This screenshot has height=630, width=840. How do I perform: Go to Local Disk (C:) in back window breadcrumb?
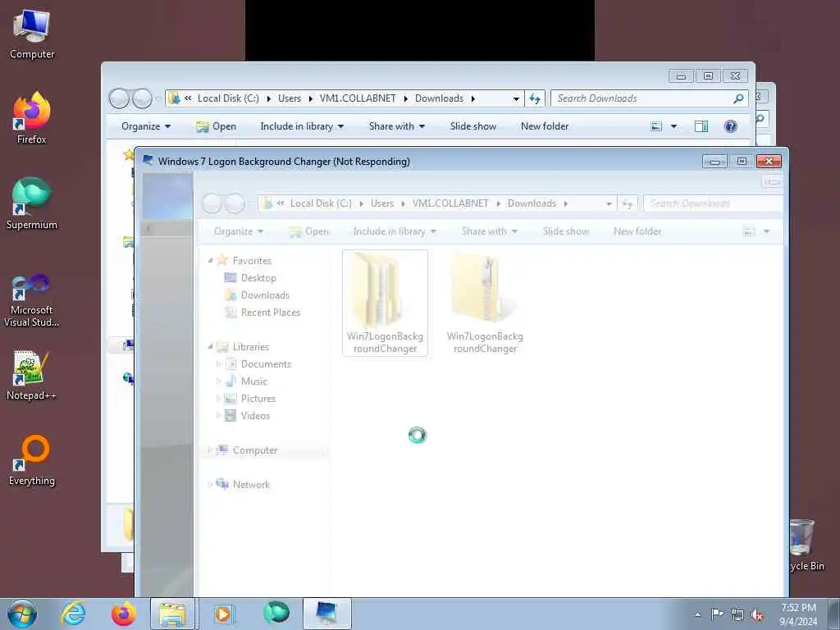pos(228,98)
